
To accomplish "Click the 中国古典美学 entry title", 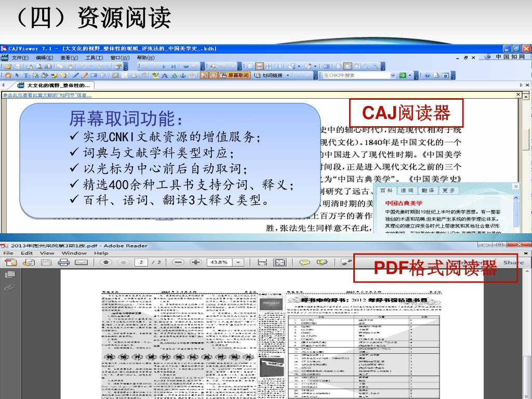I will click(404, 203).
